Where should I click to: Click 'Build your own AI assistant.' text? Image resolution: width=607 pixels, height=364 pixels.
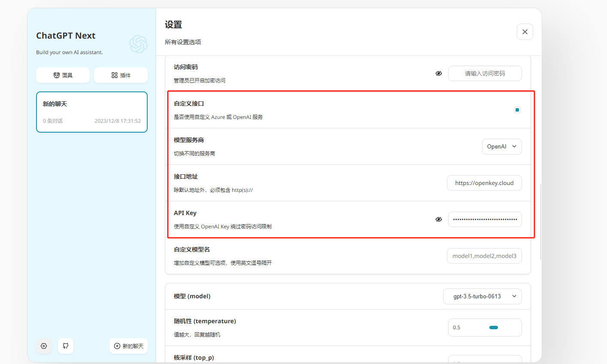click(70, 52)
